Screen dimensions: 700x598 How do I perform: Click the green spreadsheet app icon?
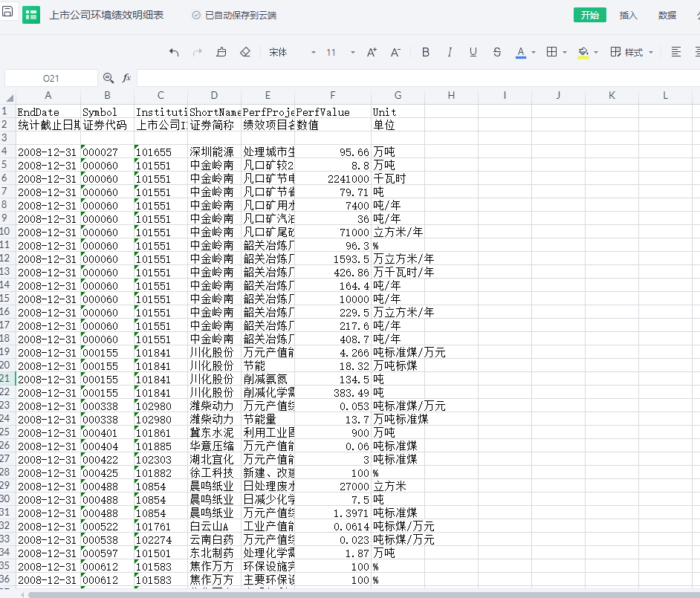click(x=30, y=15)
